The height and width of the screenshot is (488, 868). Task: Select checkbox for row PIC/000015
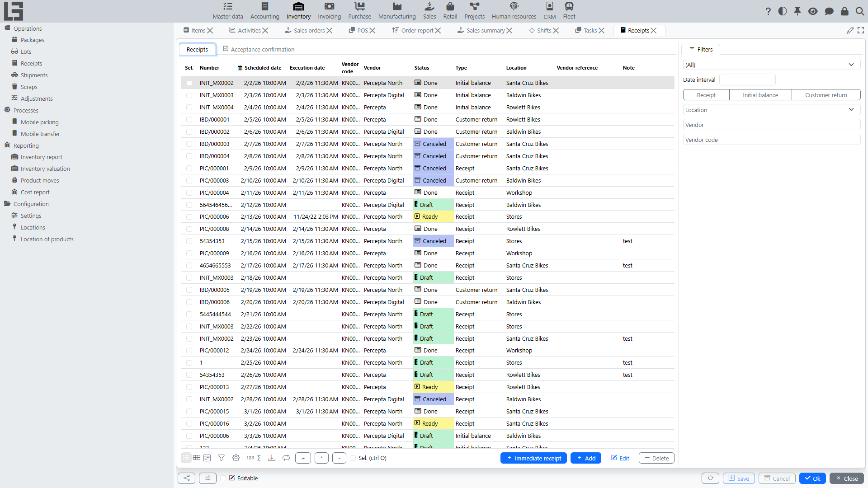pyautogui.click(x=189, y=412)
